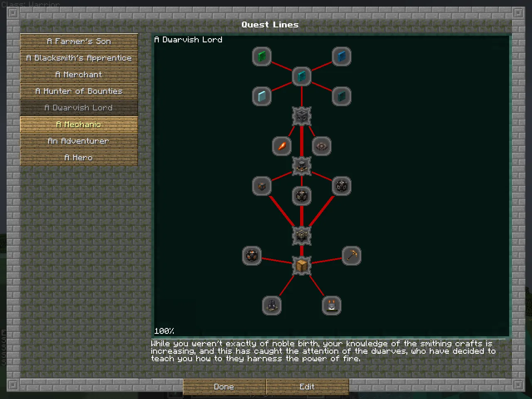
Task: Select the green book quest node
Action: pyautogui.click(x=262, y=56)
